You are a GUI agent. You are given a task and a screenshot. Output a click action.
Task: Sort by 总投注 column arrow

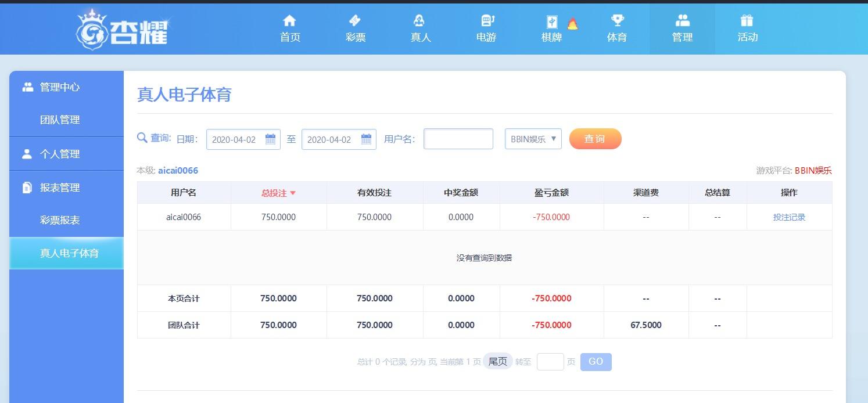(293, 193)
